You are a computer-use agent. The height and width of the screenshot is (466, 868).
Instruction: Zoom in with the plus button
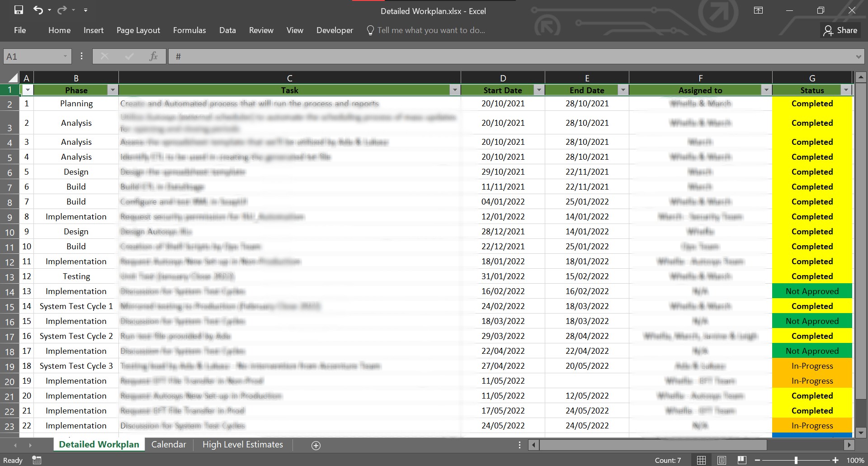click(x=835, y=460)
